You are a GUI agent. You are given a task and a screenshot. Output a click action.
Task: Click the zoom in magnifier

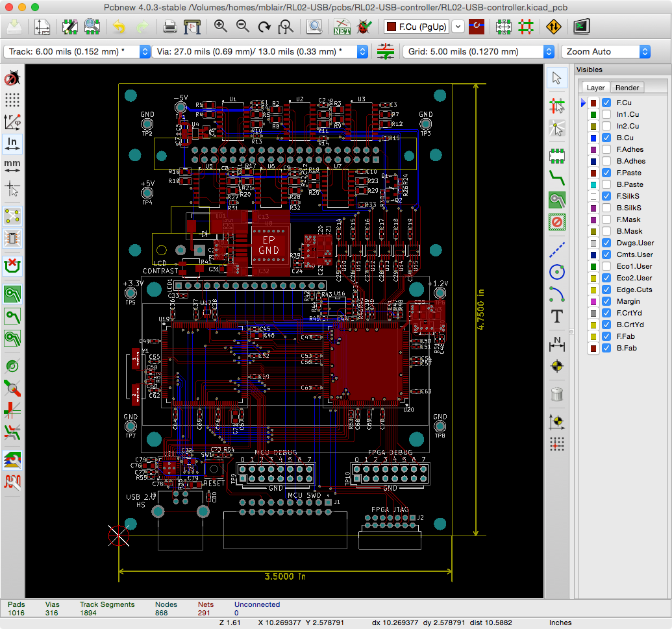click(x=221, y=27)
